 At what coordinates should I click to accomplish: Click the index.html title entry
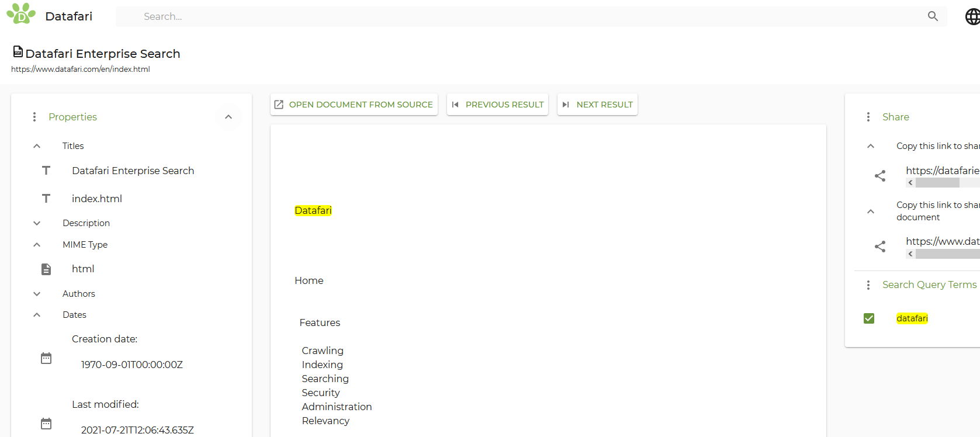97,199
